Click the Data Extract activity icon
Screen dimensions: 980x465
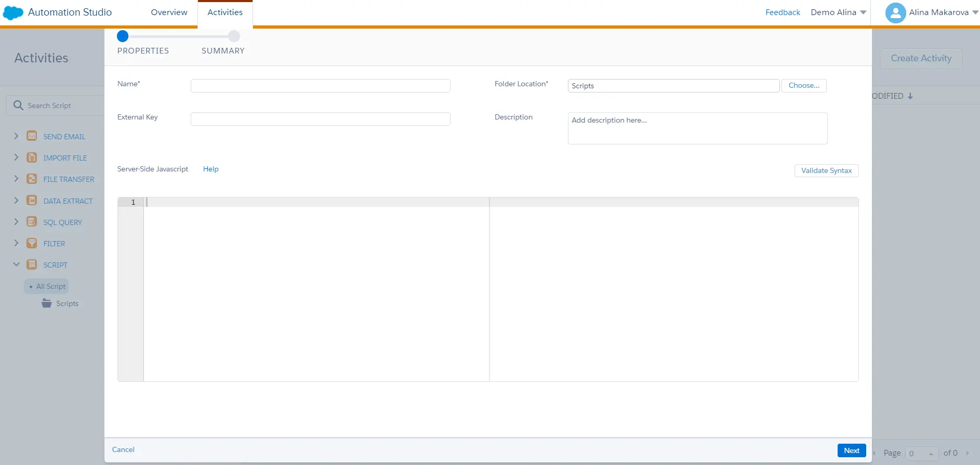pos(32,201)
